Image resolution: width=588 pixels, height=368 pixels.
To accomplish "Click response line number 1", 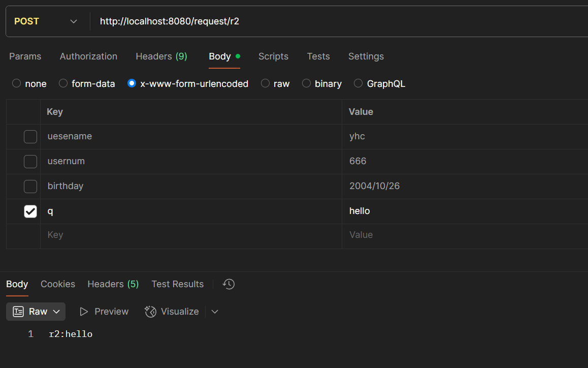I will point(31,334).
